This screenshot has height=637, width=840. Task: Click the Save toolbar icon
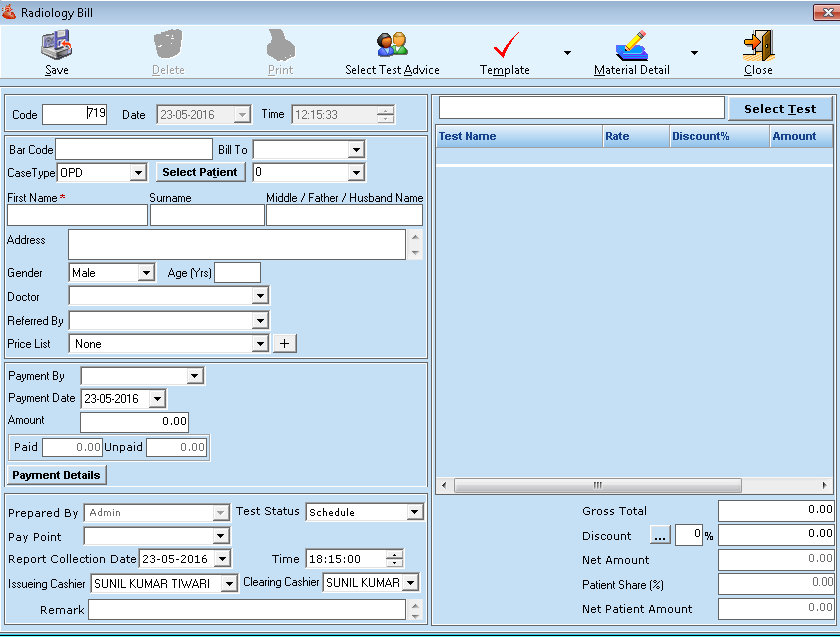(57, 46)
